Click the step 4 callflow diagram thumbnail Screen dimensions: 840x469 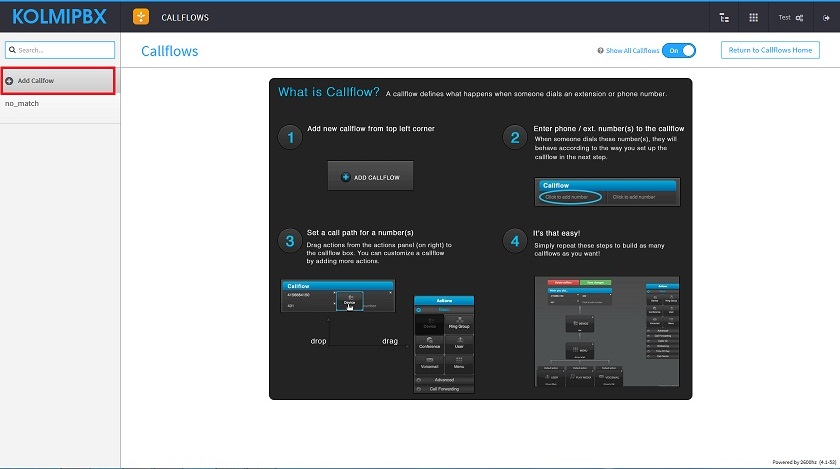pyautogui.click(x=607, y=332)
